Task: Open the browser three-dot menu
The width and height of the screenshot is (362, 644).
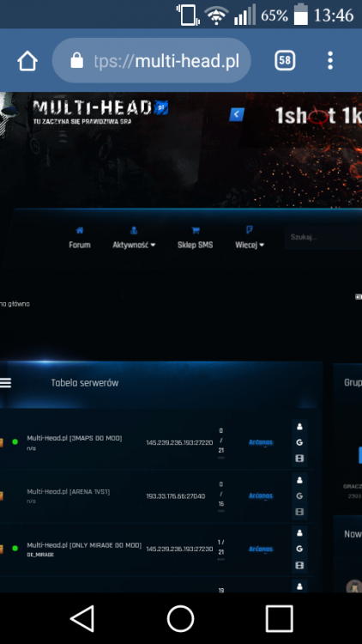Action: coord(330,61)
